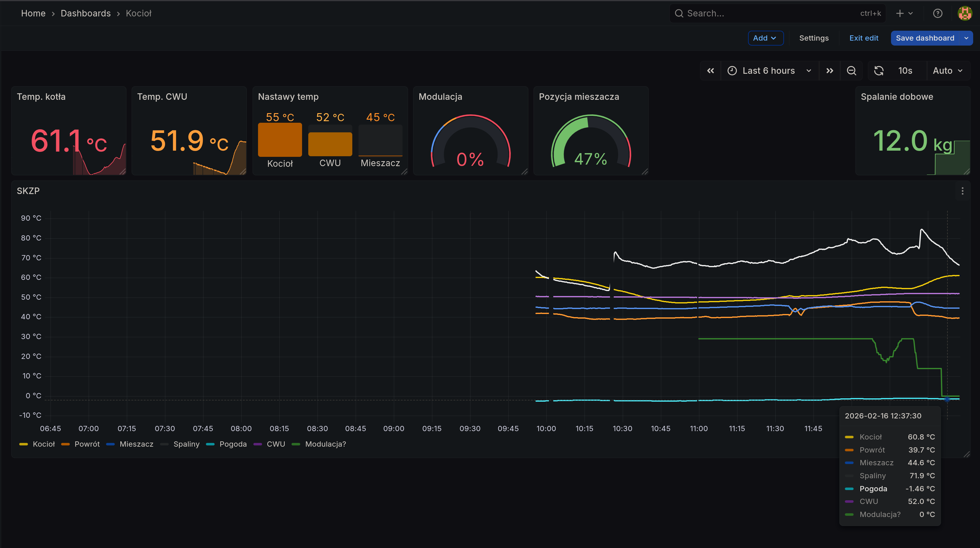Toggle Modulacja? series in chart legend
The width and height of the screenshot is (980, 548).
point(325,444)
